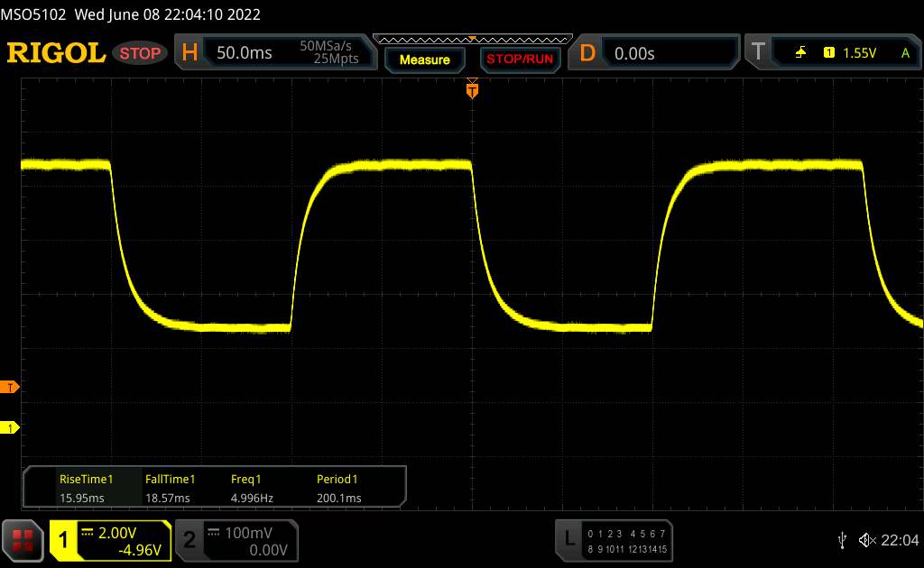Viewport: 924px width, 568px height.
Task: Click the orange trigger level marker on left edge
Action: click(10, 388)
